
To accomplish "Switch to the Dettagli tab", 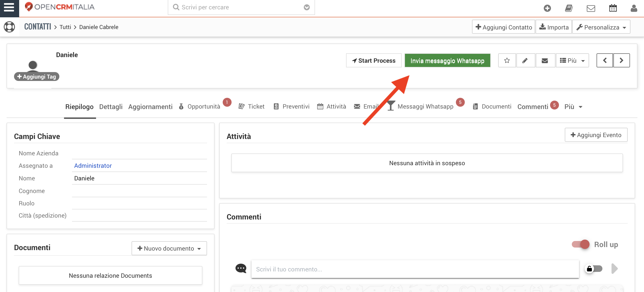I will point(111,107).
